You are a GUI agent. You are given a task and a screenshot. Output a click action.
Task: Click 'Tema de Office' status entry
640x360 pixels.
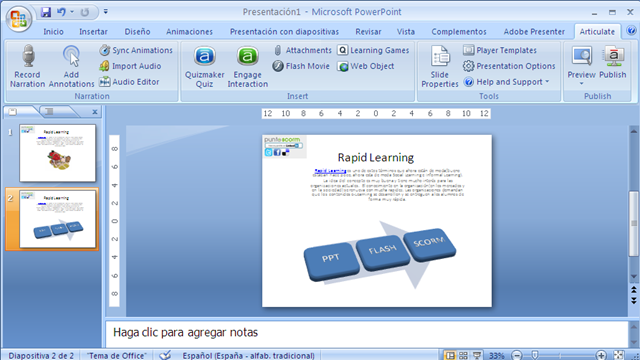click(116, 356)
